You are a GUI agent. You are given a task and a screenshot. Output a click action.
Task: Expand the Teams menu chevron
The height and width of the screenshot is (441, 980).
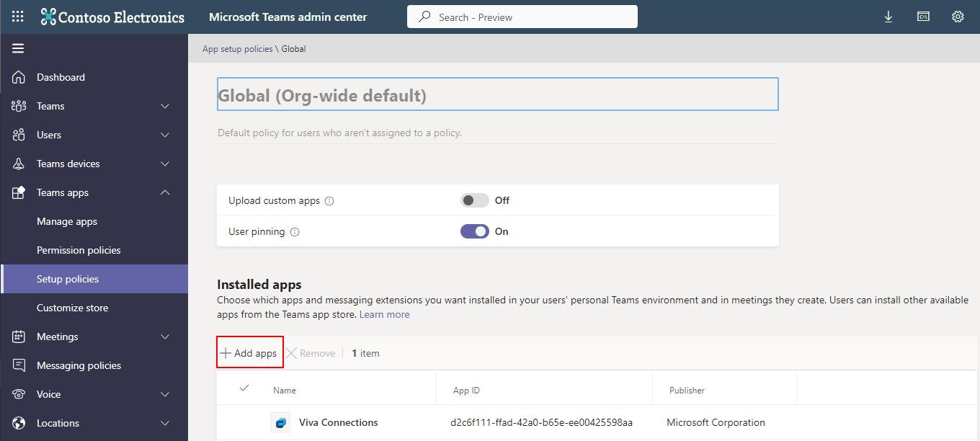tap(165, 106)
